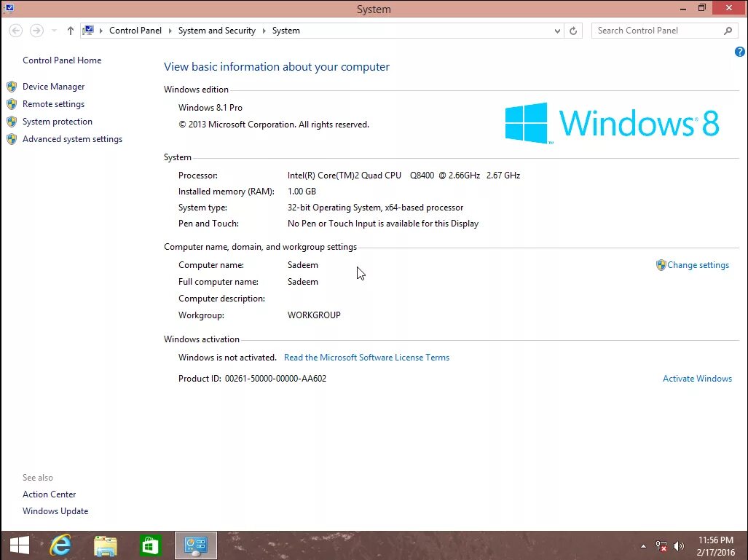The image size is (748, 560).
Task: Open the network status tray icon
Action: tap(661, 545)
